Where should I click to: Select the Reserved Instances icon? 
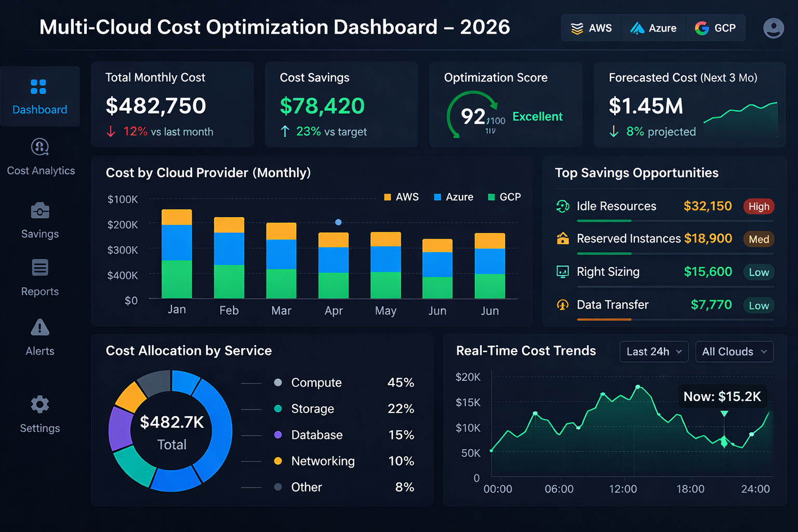click(564, 239)
